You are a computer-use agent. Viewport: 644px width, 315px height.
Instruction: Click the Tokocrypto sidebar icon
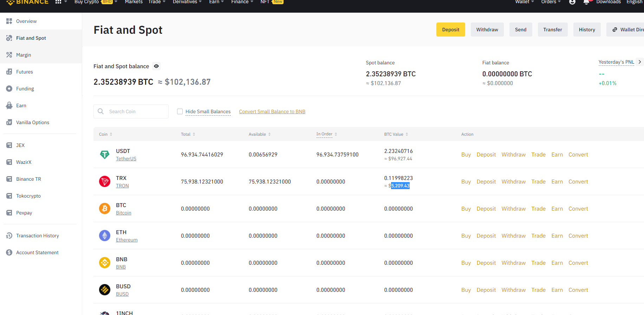pyautogui.click(x=9, y=196)
